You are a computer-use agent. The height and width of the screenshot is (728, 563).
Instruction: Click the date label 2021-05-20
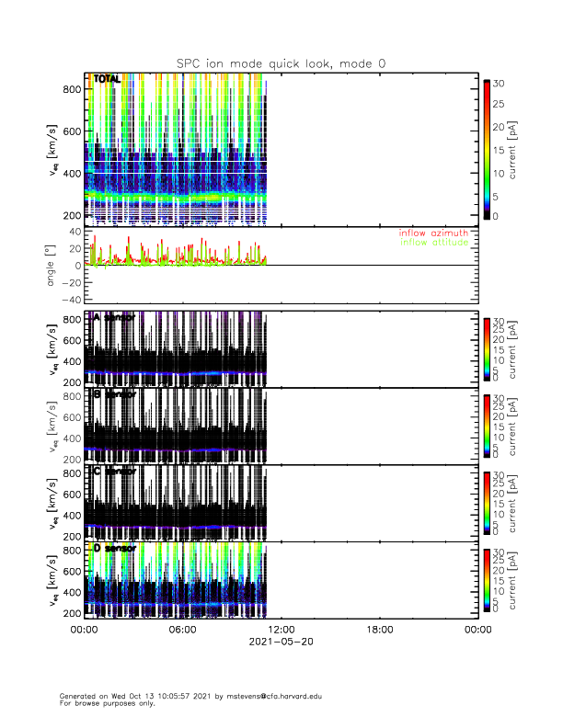coord(281,643)
